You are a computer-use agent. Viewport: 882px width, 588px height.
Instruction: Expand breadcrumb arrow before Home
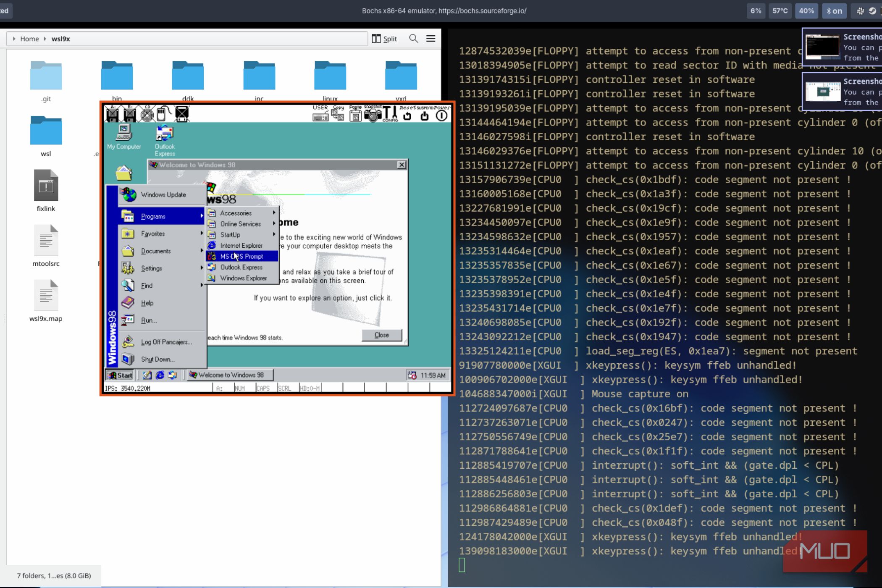(14, 39)
